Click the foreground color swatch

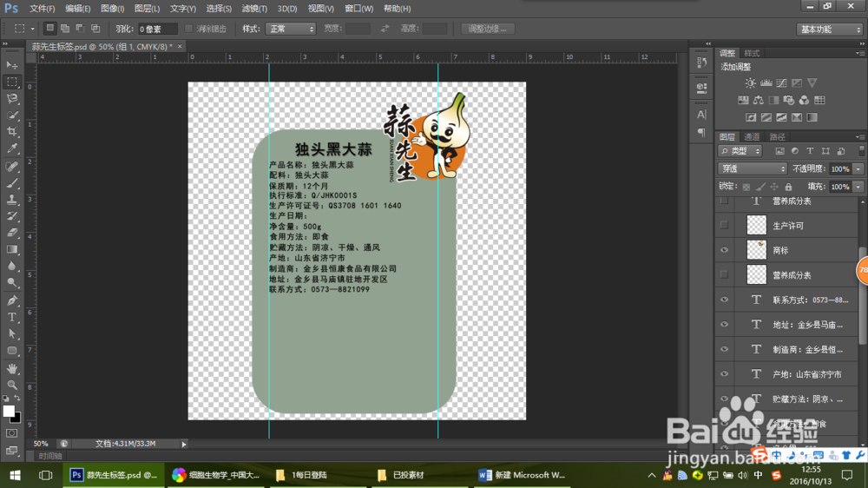pyautogui.click(x=9, y=411)
